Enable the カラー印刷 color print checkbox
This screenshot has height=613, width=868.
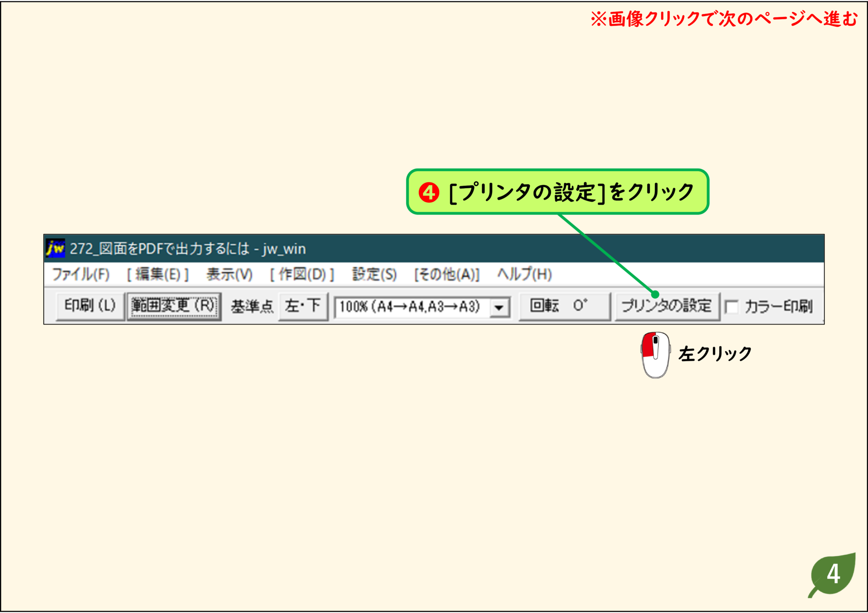731,307
